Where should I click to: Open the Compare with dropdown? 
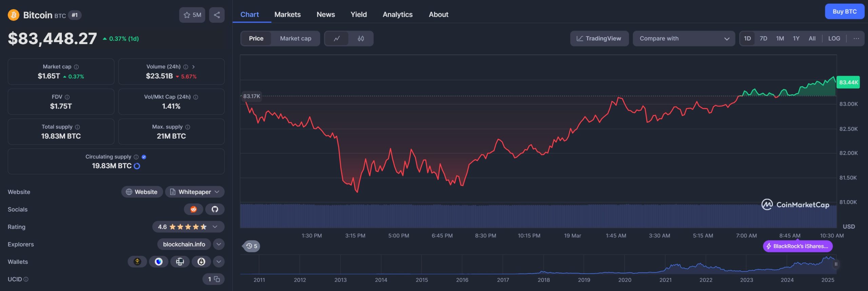tap(684, 38)
